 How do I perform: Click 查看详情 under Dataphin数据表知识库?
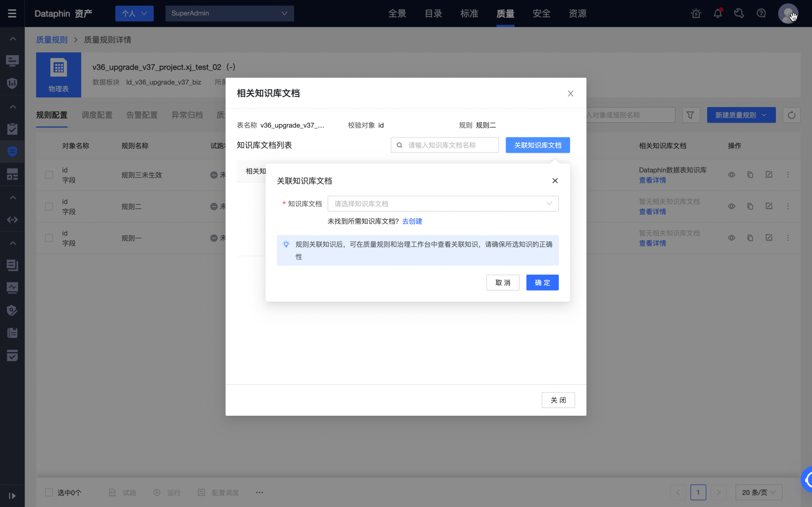point(652,180)
